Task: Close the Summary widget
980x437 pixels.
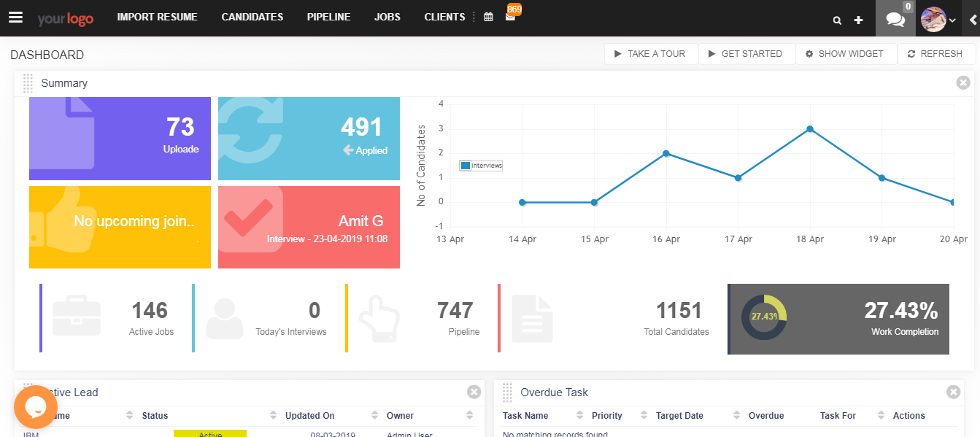Action: [x=963, y=82]
